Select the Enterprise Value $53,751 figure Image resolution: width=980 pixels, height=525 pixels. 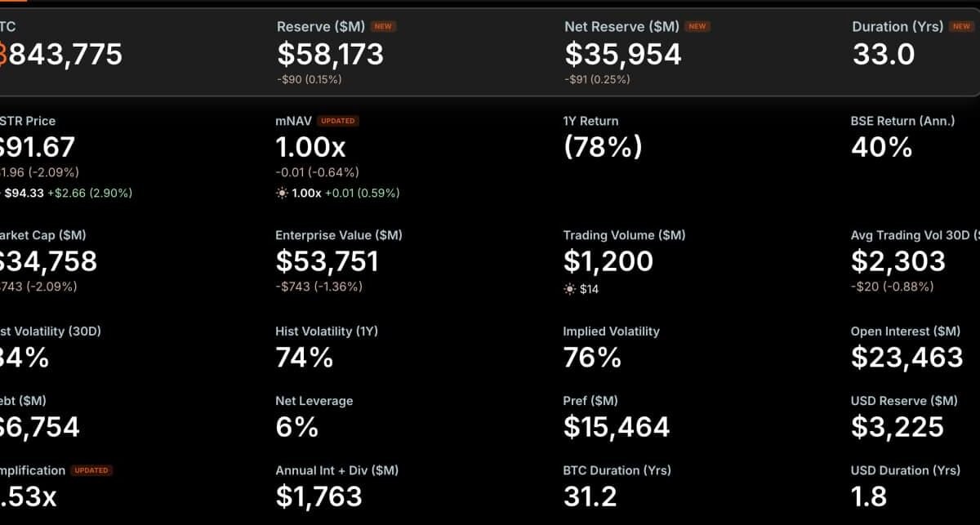327,261
